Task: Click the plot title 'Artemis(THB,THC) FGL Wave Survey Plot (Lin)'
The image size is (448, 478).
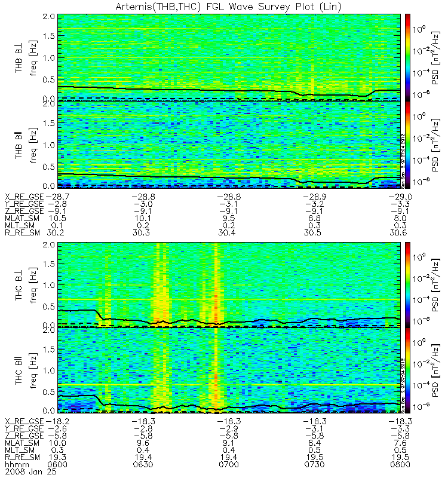Action: click(229, 7)
